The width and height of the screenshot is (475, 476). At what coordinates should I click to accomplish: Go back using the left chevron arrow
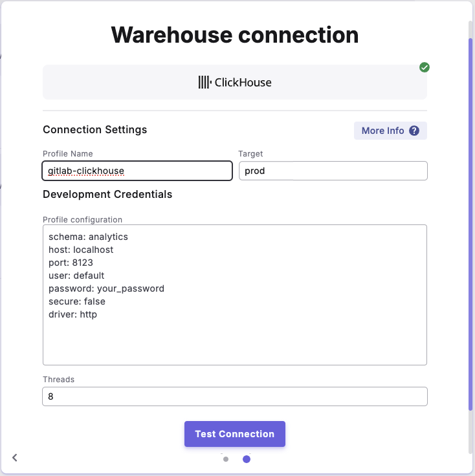15,458
